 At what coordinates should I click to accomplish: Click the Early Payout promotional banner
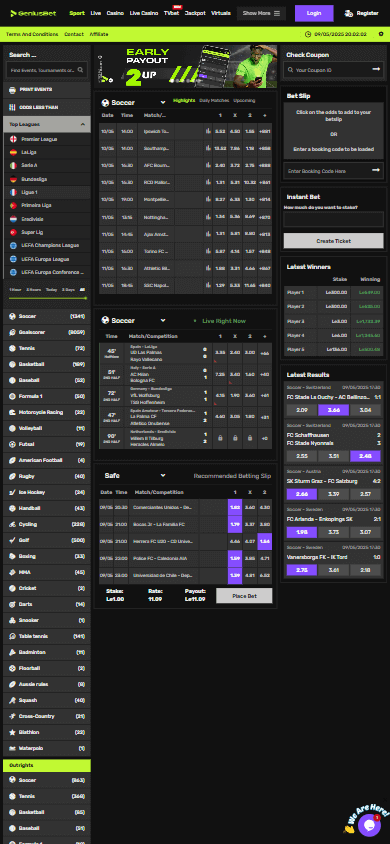pyautogui.click(x=187, y=66)
